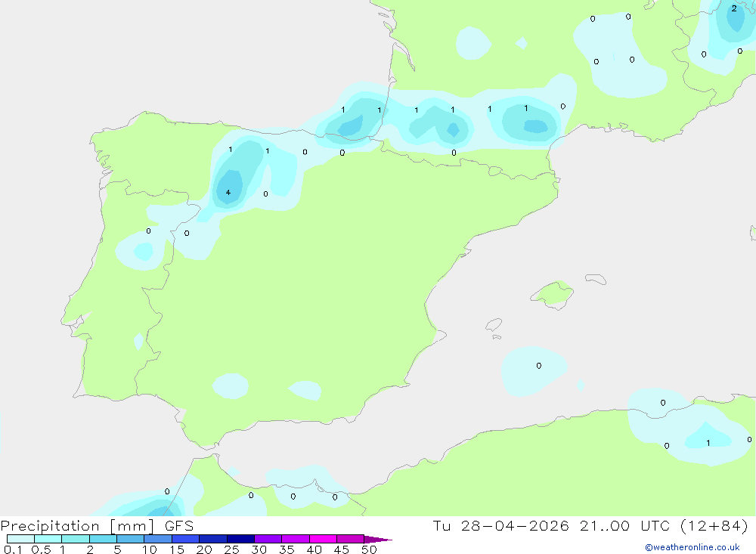Click the over-50 arrow tip of legend
This screenshot has width=756, height=554.
tap(378, 539)
